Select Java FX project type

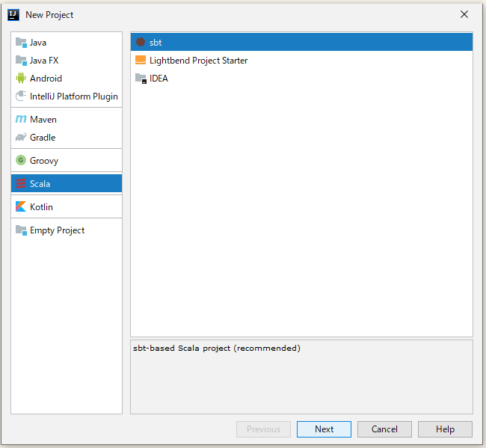pyautogui.click(x=67, y=61)
